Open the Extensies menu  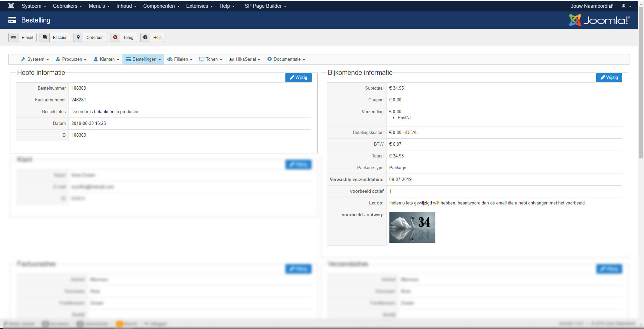click(x=200, y=6)
